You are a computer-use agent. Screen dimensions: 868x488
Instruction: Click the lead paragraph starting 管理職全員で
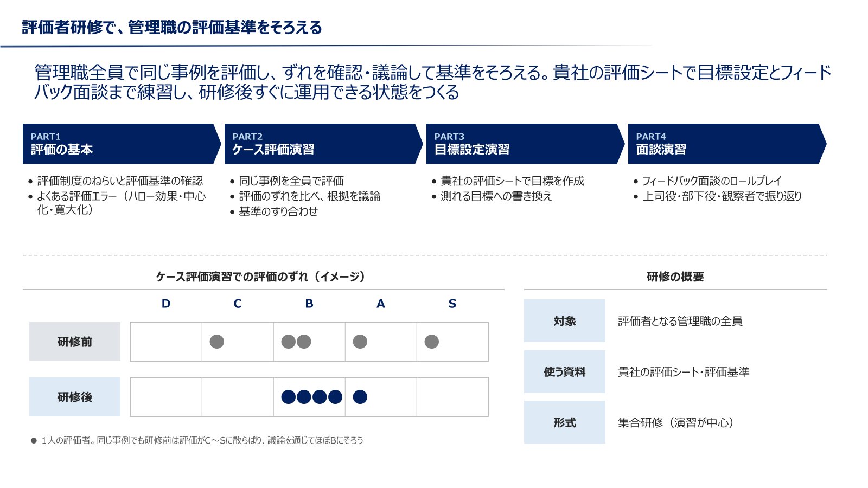[x=432, y=82]
